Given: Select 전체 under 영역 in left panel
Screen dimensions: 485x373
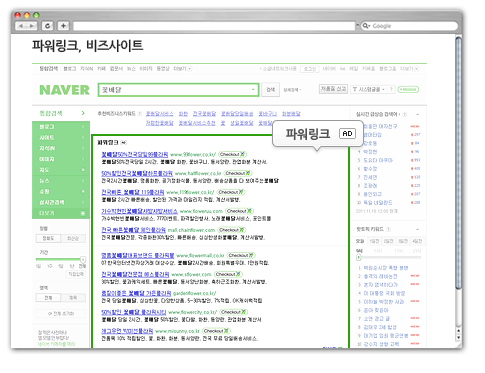Looking at the screenshot, I should point(48,298).
